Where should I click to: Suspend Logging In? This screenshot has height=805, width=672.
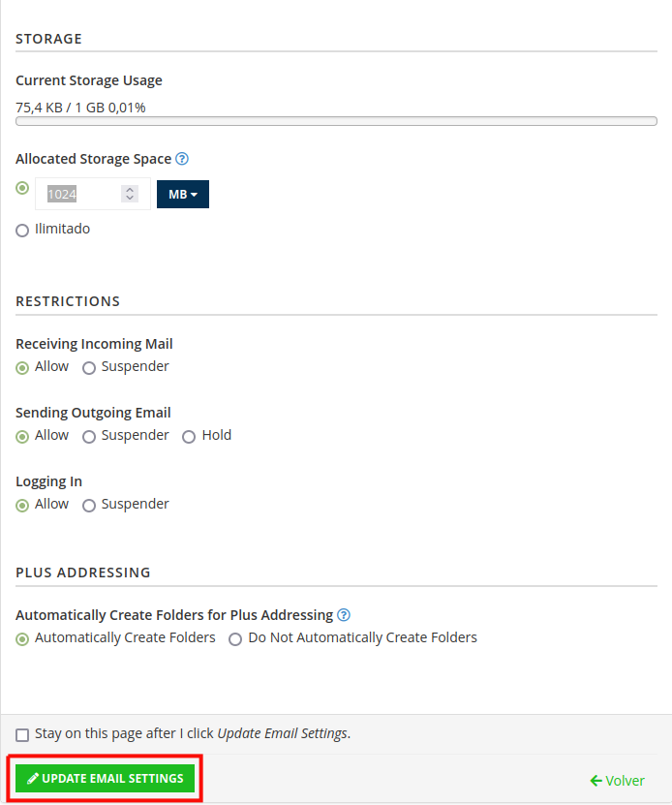89,506
